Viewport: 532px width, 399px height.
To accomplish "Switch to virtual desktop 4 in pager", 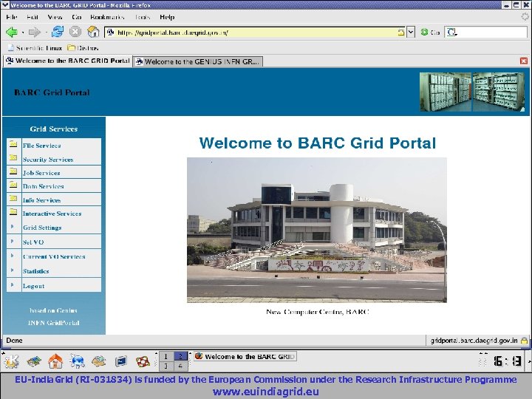I will click(180, 366).
